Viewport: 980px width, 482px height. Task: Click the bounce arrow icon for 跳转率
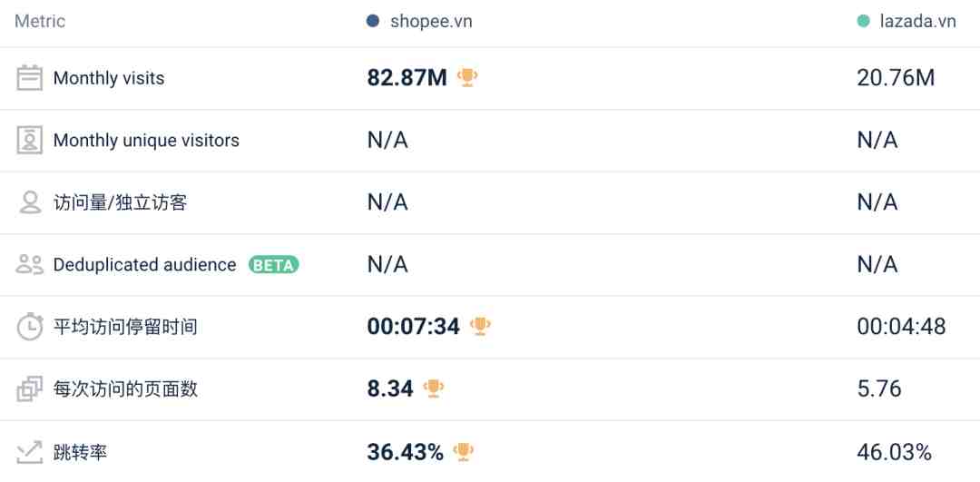click(x=30, y=451)
